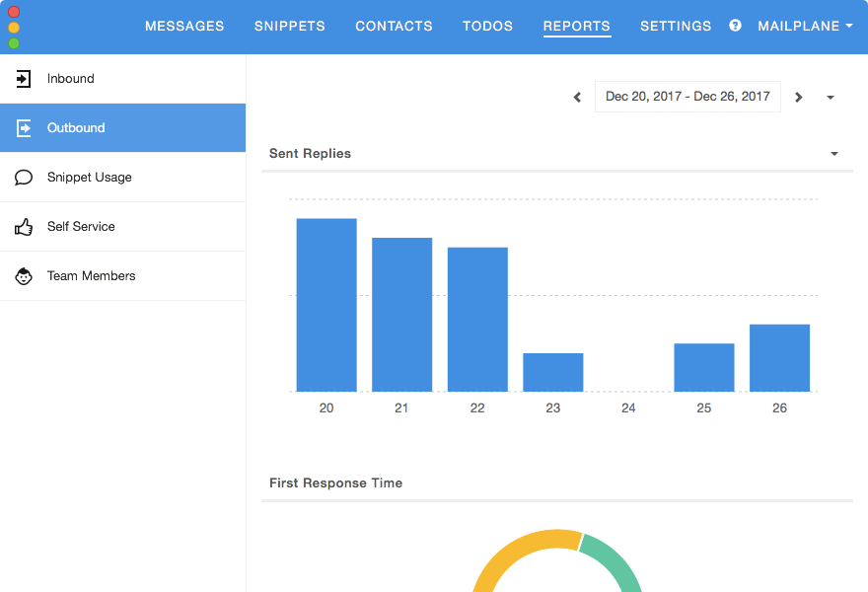Open the MAILPLANE account dropdown

tap(805, 27)
